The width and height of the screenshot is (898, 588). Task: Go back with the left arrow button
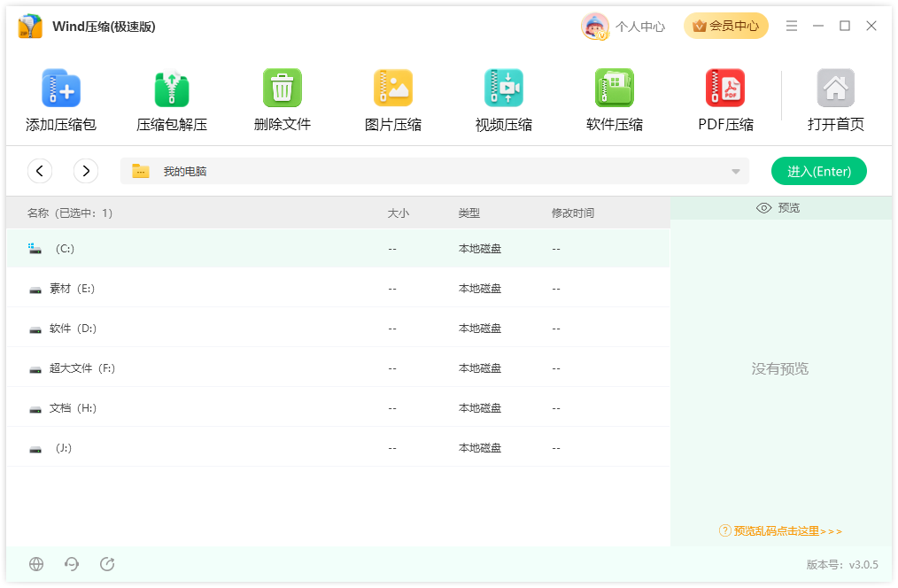(x=40, y=171)
